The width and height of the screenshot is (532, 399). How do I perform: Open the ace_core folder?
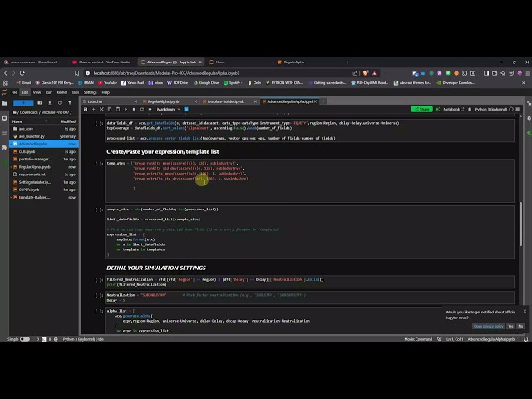pyautogui.click(x=44, y=129)
